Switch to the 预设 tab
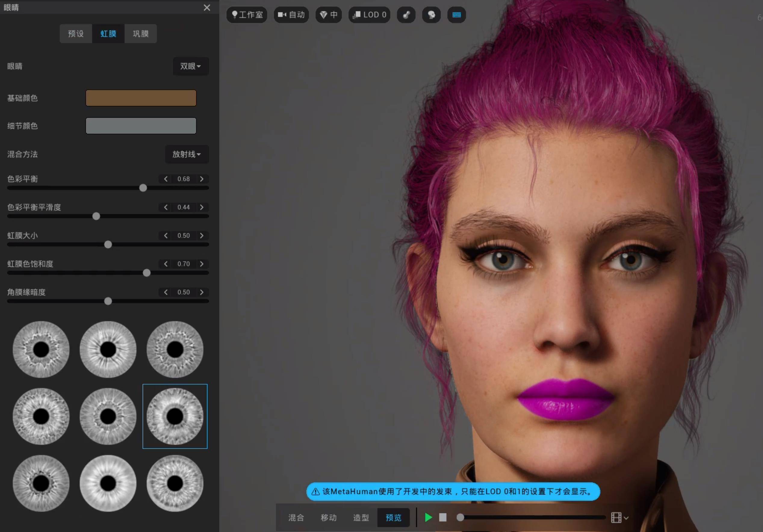Screen dimensions: 763x532 [76, 34]
